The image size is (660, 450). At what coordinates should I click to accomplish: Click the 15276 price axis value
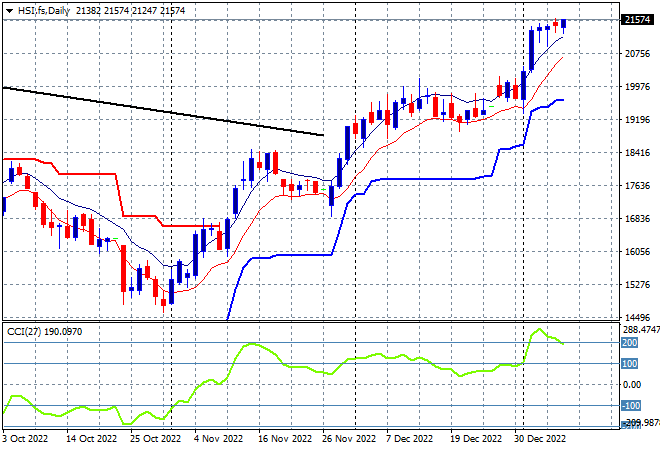point(637,285)
